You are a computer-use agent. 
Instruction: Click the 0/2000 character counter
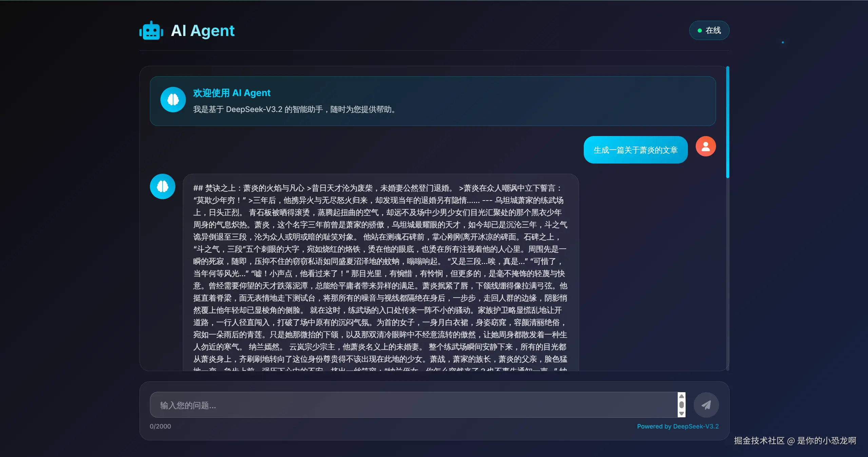160,426
